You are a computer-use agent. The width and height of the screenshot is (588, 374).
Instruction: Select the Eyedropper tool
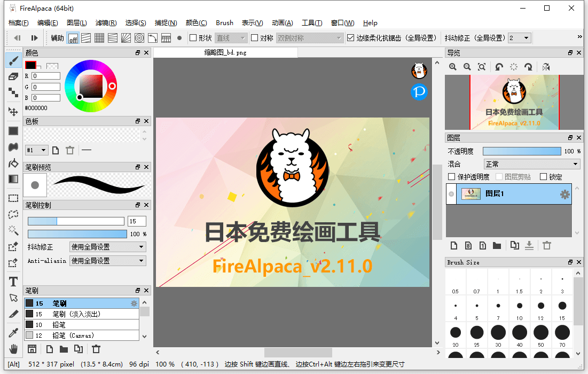pyautogui.click(x=13, y=333)
